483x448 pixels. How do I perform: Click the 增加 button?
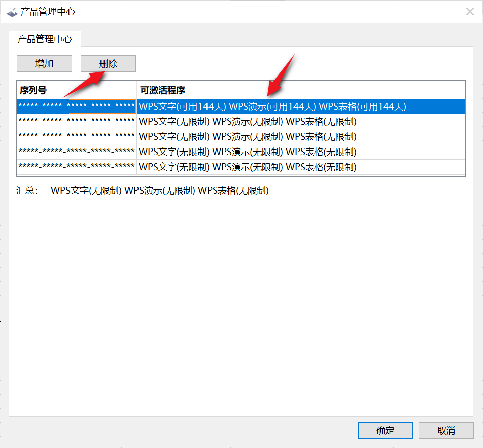[44, 64]
